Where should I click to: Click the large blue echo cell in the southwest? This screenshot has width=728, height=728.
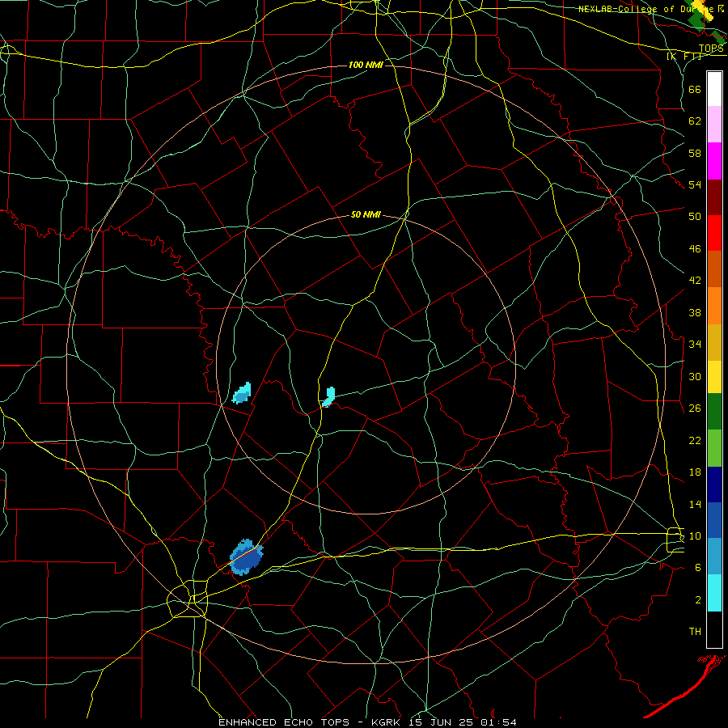tap(246, 557)
